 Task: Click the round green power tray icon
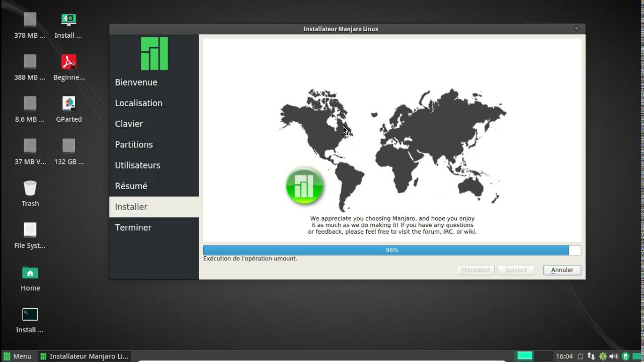point(625,356)
